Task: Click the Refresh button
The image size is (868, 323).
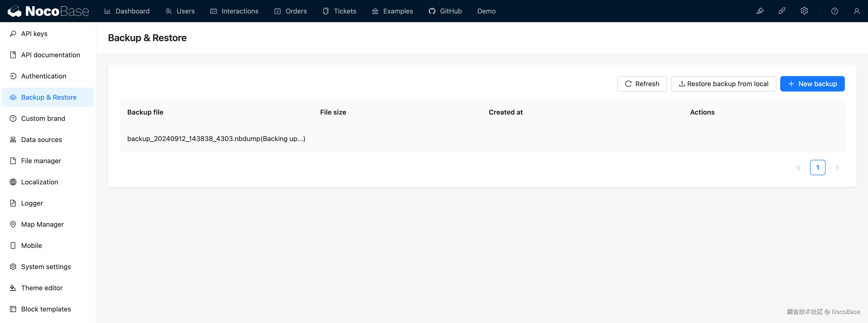Action: point(642,84)
